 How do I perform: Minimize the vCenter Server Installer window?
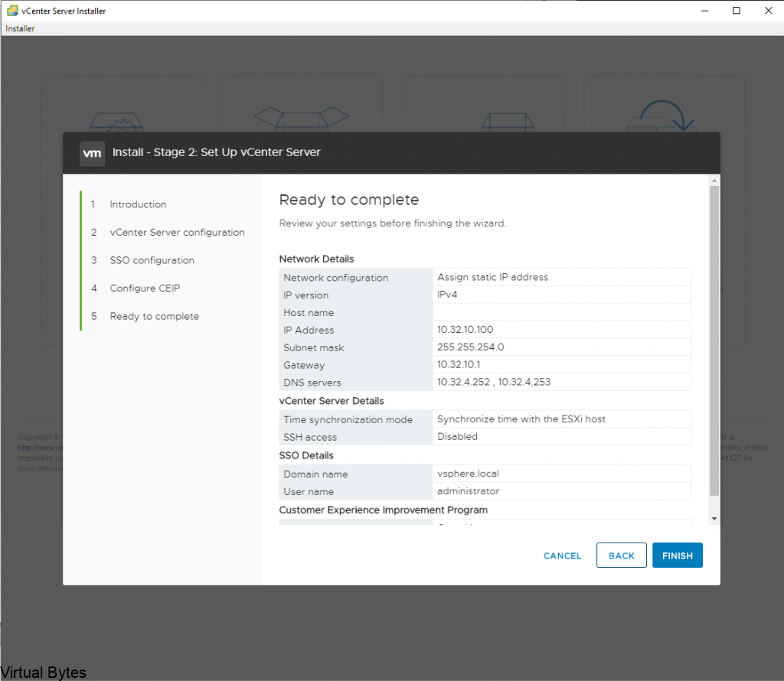click(705, 11)
